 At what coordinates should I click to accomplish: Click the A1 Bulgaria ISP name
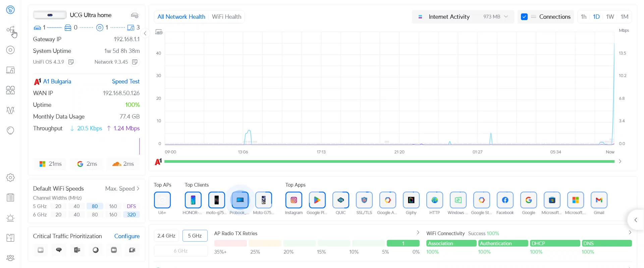[x=57, y=81]
